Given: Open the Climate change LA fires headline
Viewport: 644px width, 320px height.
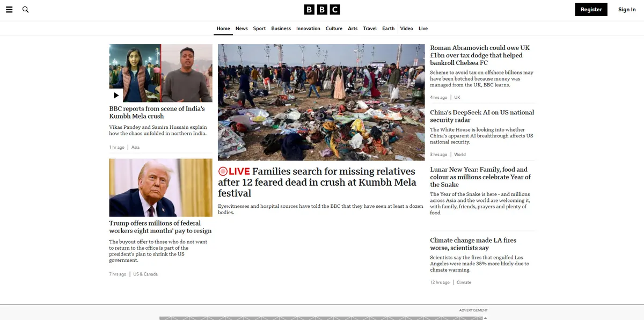Looking at the screenshot, I should click(x=473, y=244).
